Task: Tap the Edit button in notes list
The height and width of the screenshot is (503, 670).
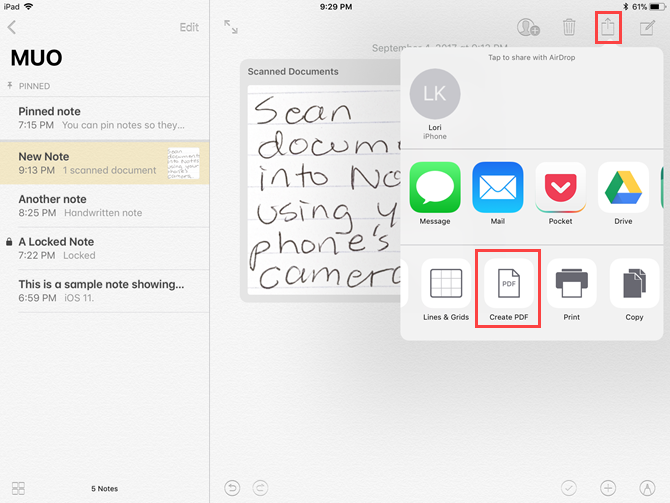Action: click(x=189, y=27)
